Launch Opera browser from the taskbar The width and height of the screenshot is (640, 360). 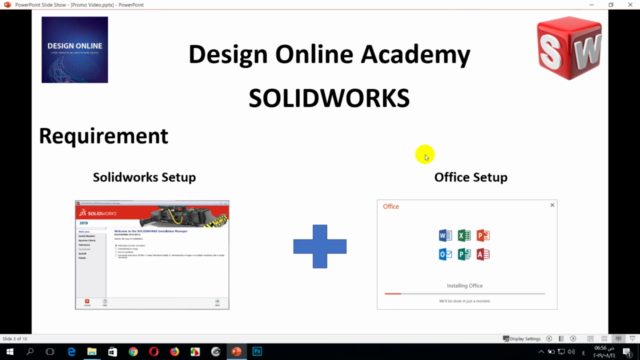(154, 352)
